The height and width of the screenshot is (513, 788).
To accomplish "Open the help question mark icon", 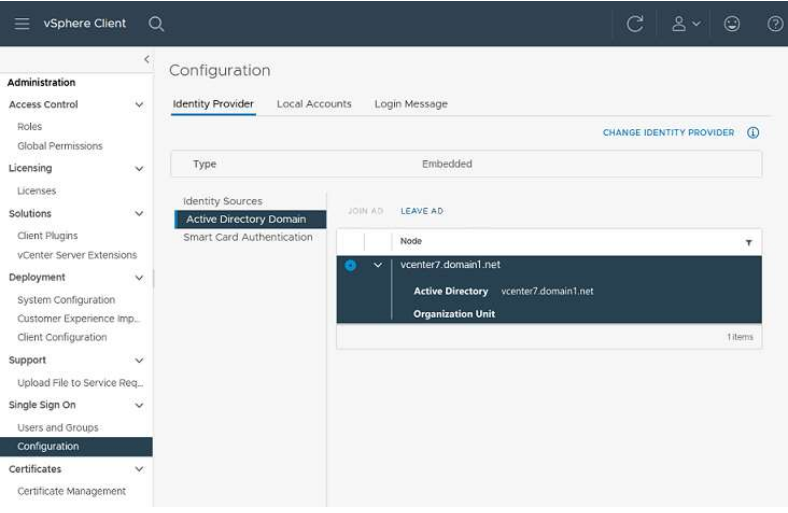I will click(774, 24).
